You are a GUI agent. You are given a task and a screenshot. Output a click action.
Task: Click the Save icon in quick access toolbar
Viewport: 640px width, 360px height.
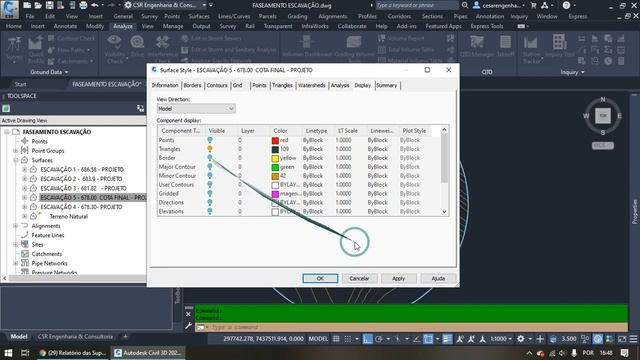(x=49, y=5)
